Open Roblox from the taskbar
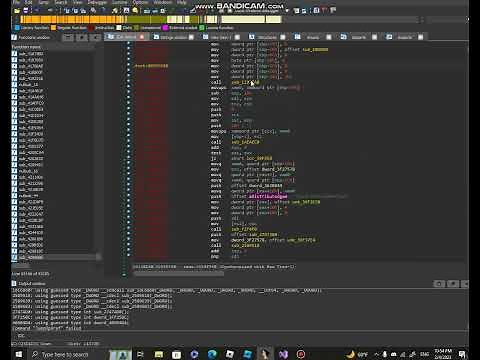 [230, 354]
